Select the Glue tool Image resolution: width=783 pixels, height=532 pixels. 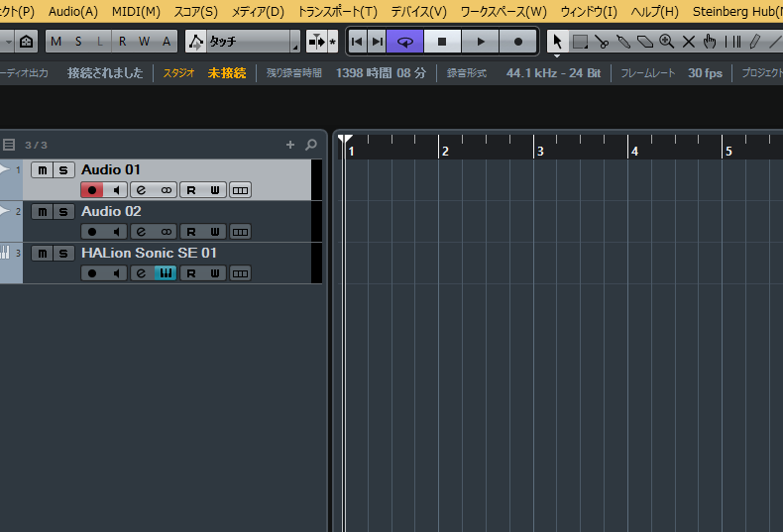pyautogui.click(x=623, y=42)
